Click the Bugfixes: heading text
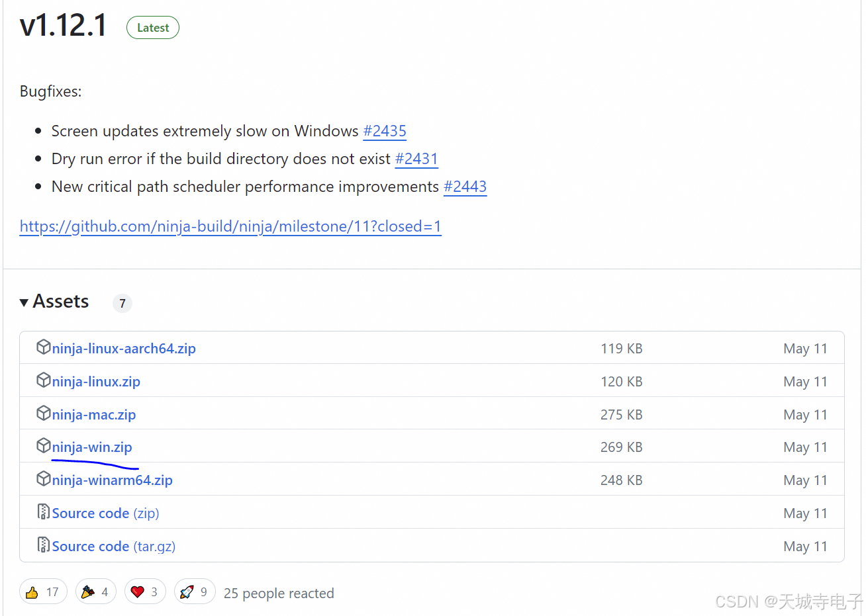Screen dimensions: 866x616 (51, 91)
